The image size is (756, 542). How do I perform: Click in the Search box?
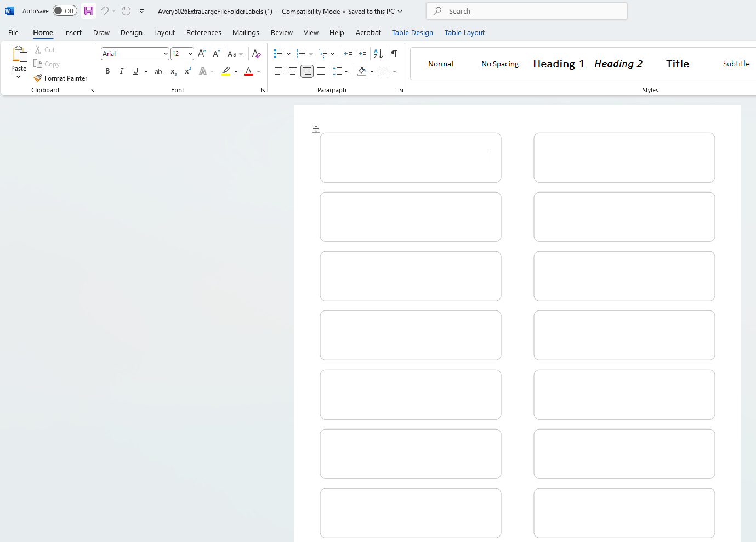click(527, 11)
